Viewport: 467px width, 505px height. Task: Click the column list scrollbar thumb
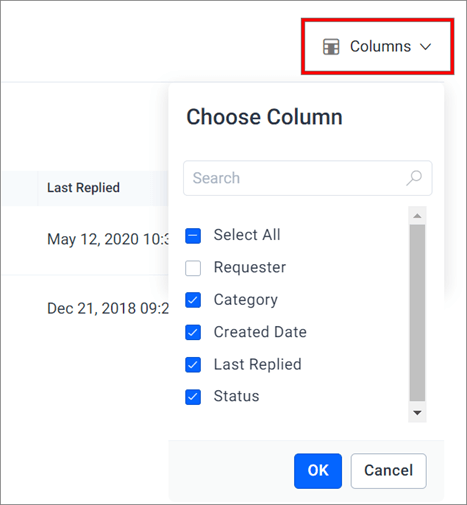417,313
